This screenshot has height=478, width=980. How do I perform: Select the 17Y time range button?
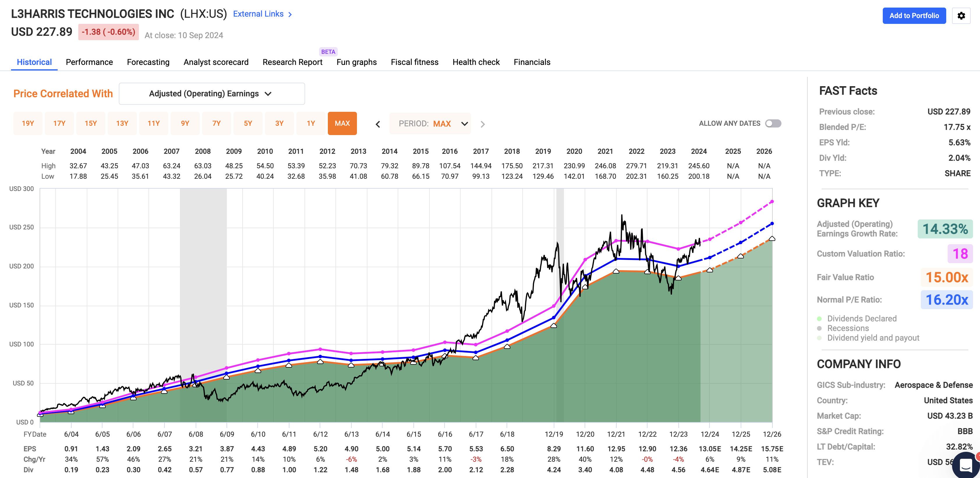[59, 123]
